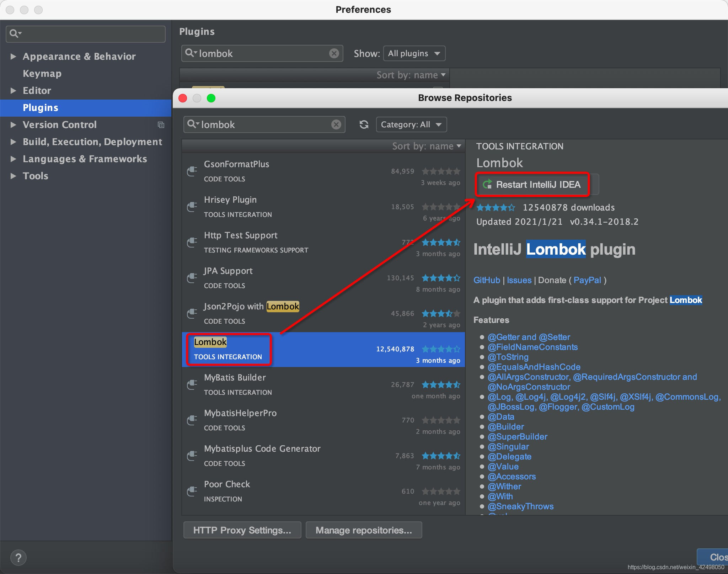Viewport: 728px width, 574px height.
Task: Click the Lombok rating stars in details
Action: [x=496, y=207]
